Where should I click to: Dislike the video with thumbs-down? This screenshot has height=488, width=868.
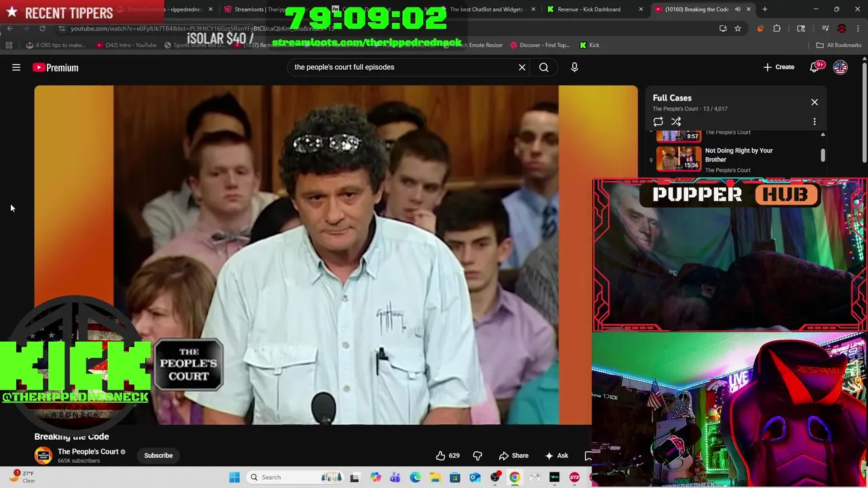pos(477,455)
